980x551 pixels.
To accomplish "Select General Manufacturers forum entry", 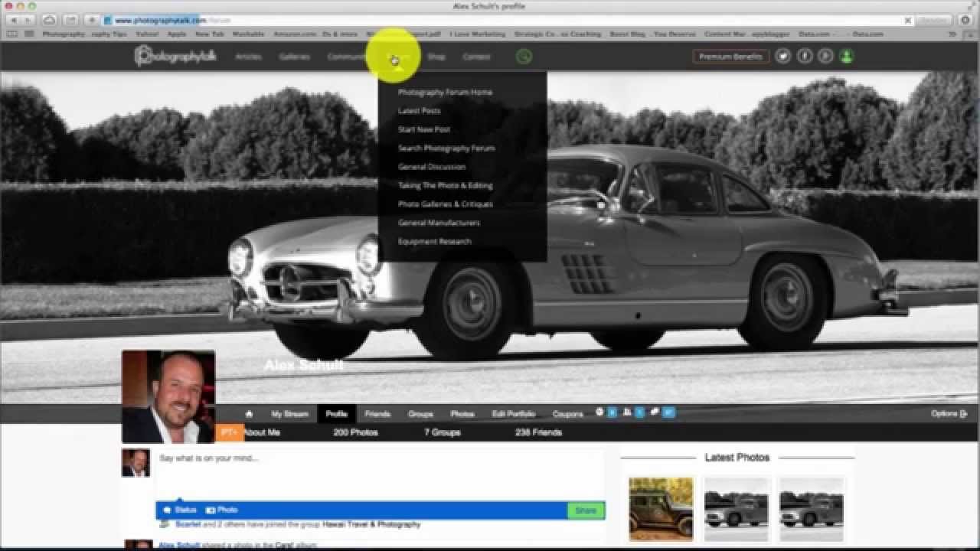I will (439, 223).
